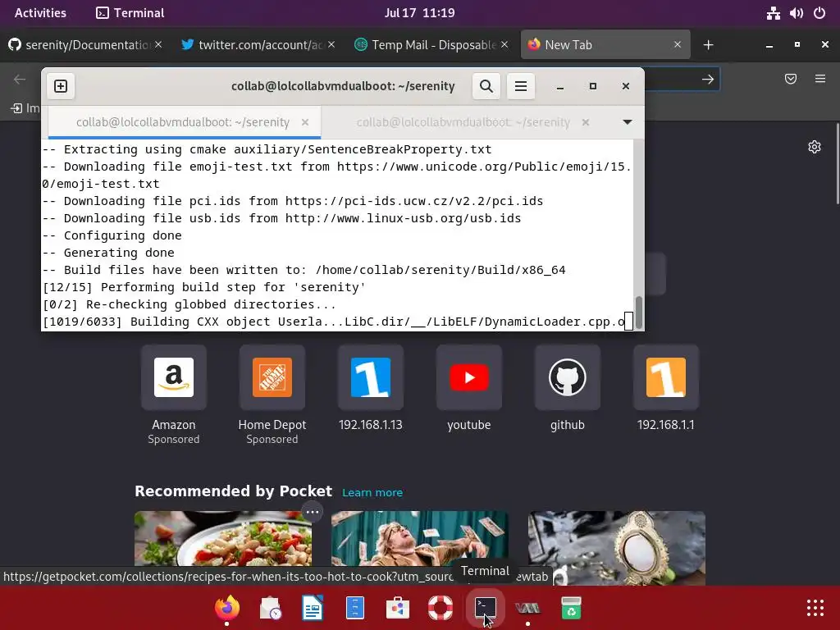Close the first terminal tab
840x630 pixels.
click(x=305, y=122)
